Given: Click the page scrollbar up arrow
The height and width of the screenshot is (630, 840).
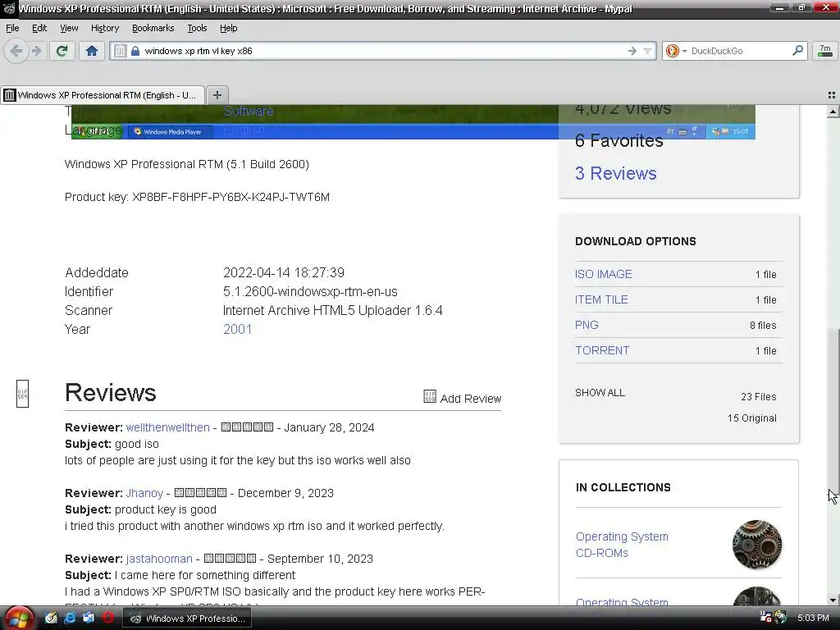Looking at the screenshot, I should click(833, 112).
